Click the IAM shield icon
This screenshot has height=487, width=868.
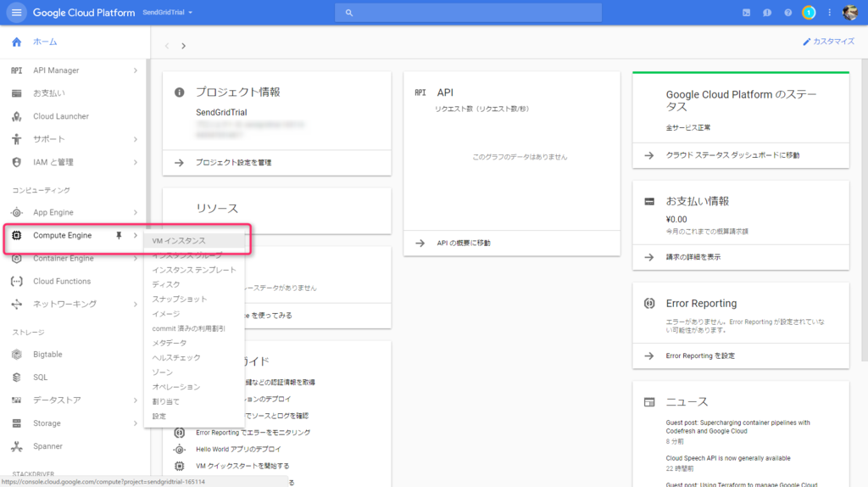(x=17, y=162)
